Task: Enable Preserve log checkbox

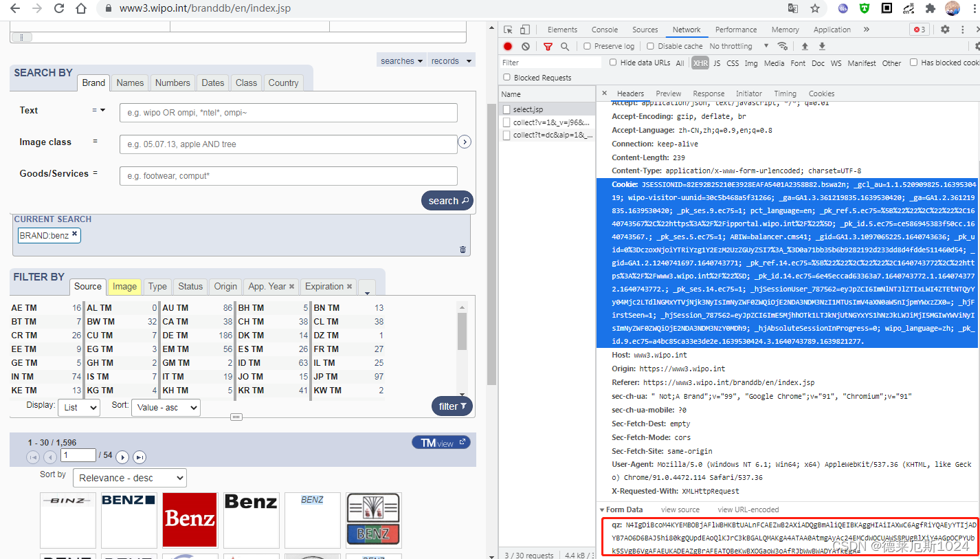Action: coord(588,46)
